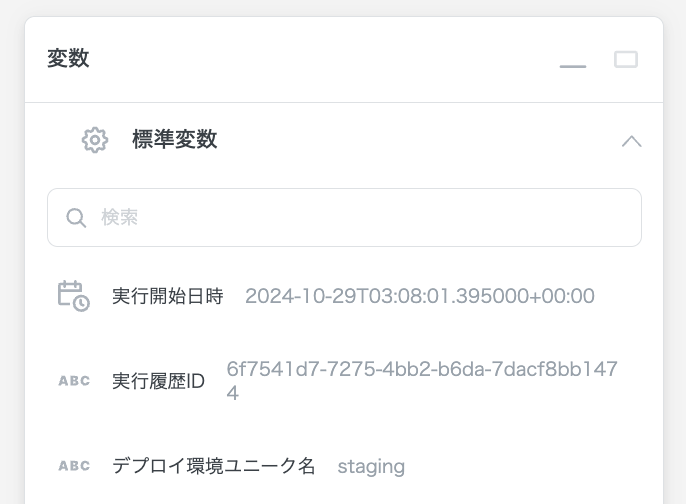Click the +00:00 timezone suffix of the timestamp
Image resolution: width=686 pixels, height=504 pixels.
[565, 296]
